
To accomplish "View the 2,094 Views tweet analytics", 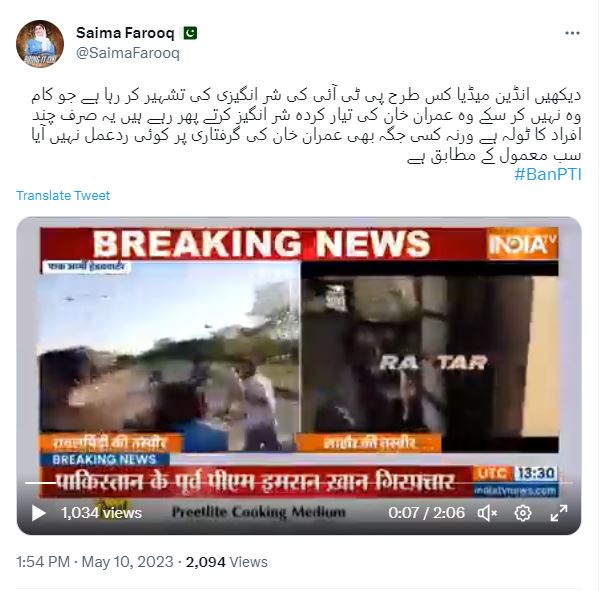I will point(227,562).
